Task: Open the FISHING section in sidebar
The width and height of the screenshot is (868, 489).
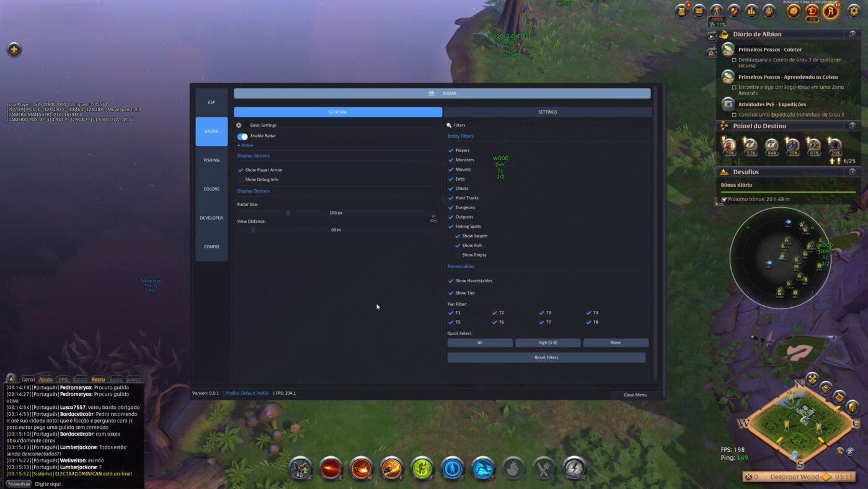Action: point(211,160)
